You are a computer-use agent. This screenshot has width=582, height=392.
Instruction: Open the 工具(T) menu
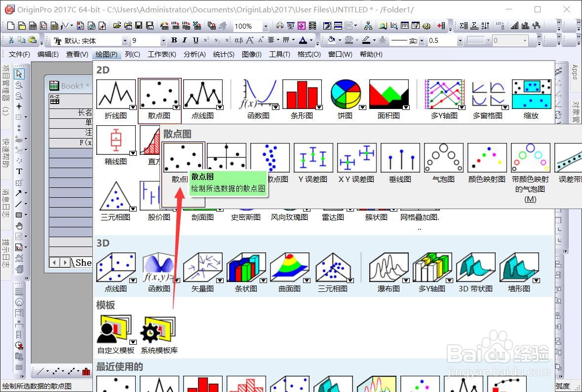pyautogui.click(x=279, y=55)
